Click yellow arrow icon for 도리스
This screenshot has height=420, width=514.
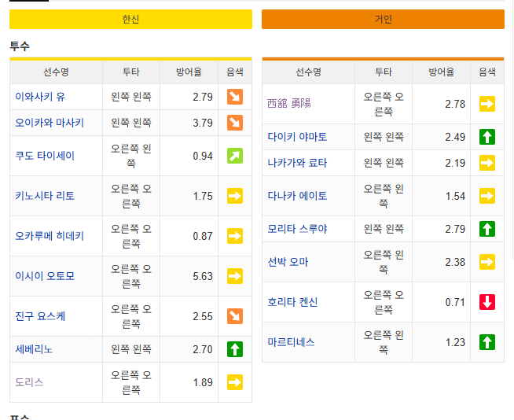[x=235, y=382]
